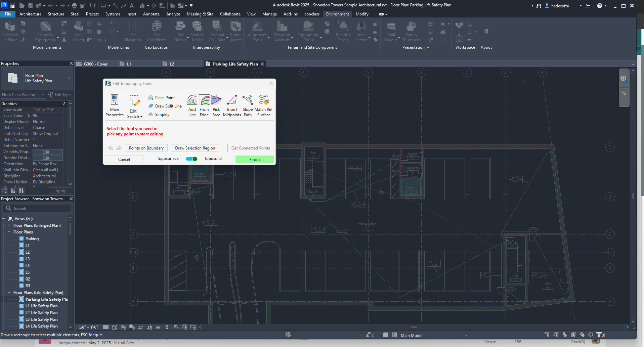Collapse the Graphics properties section
This screenshot has width=644, height=347.
pos(64,104)
